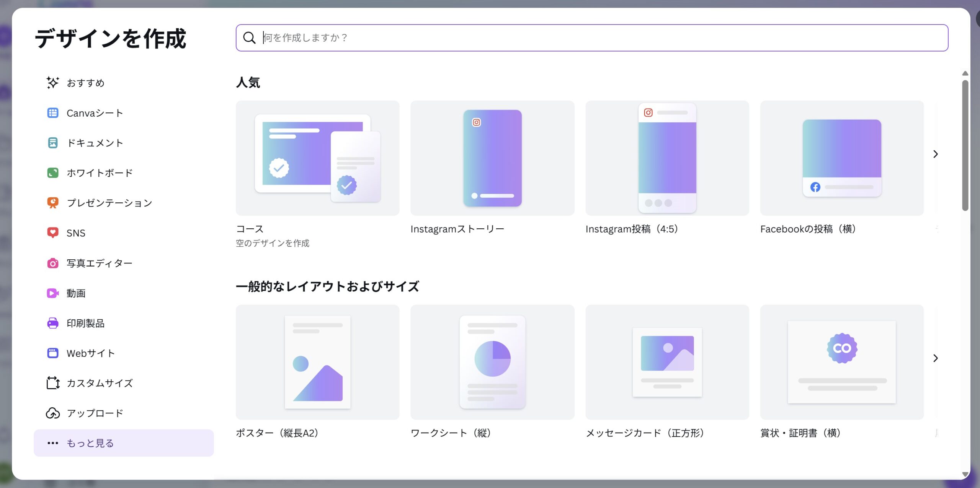Advance the 一般的なレイアウトおよびサイズ carousel arrow
Viewport: 980px width, 488px height.
tap(935, 358)
